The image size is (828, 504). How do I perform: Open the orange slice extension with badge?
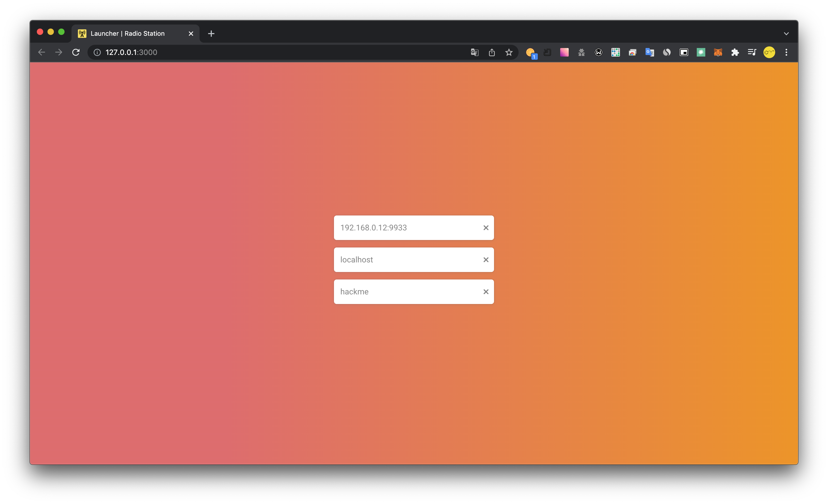pyautogui.click(x=531, y=53)
